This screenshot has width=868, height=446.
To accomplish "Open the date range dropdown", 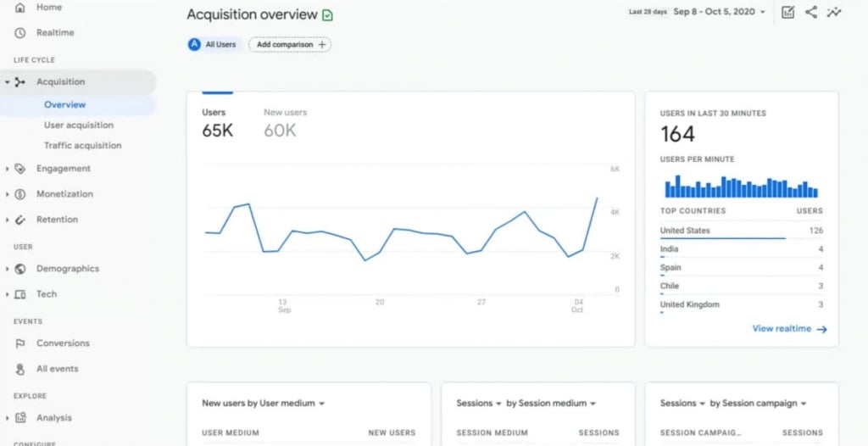I will (720, 12).
